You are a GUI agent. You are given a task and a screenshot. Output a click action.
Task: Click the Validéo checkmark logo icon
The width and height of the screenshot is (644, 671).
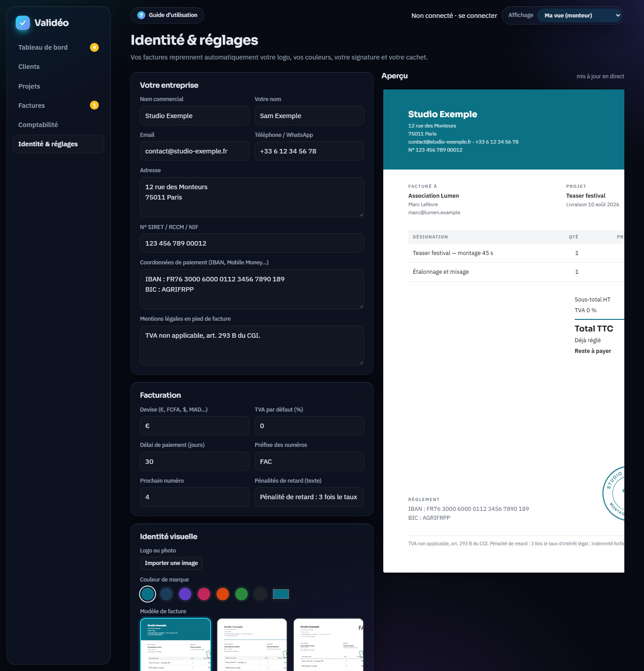(23, 23)
